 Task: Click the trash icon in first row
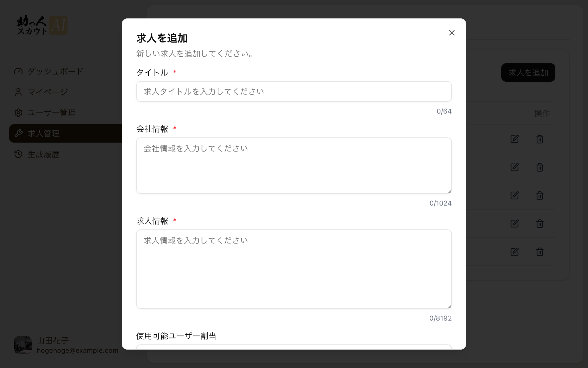[x=539, y=139]
